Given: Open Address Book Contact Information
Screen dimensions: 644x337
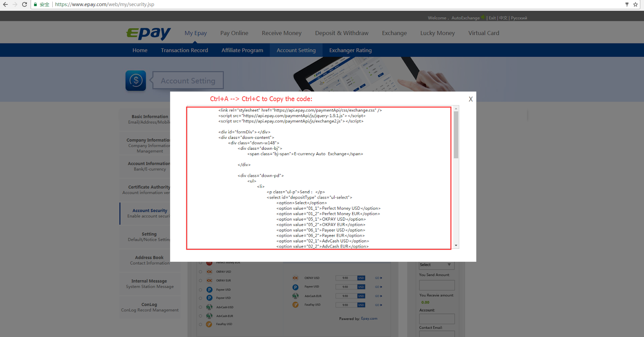Looking at the screenshot, I should pos(150,260).
